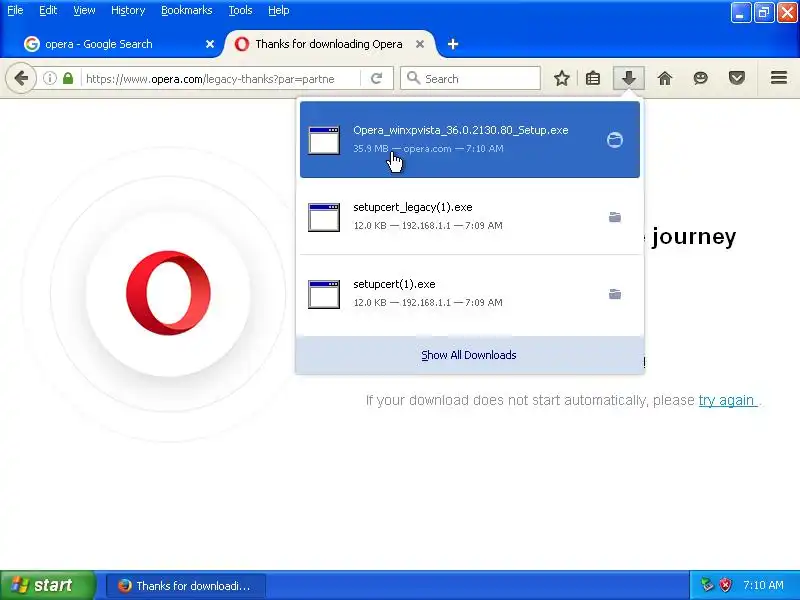Screen dimensions: 800x600
Task: Close the opera - Google Search tab
Action: tap(210, 44)
